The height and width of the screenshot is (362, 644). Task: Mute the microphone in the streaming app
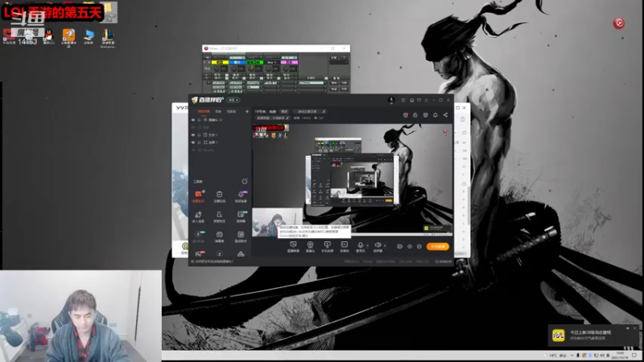[x=360, y=246]
